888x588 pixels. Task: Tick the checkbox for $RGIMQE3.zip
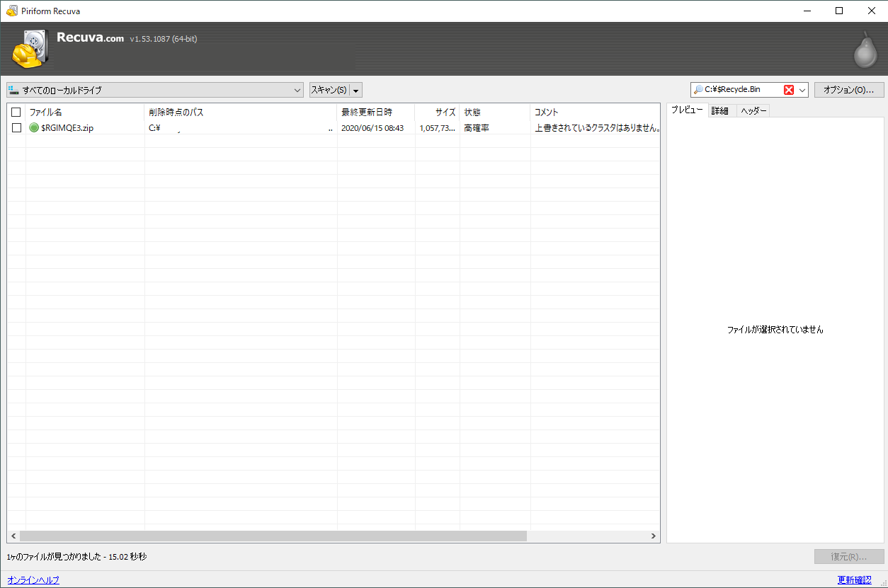(16, 128)
